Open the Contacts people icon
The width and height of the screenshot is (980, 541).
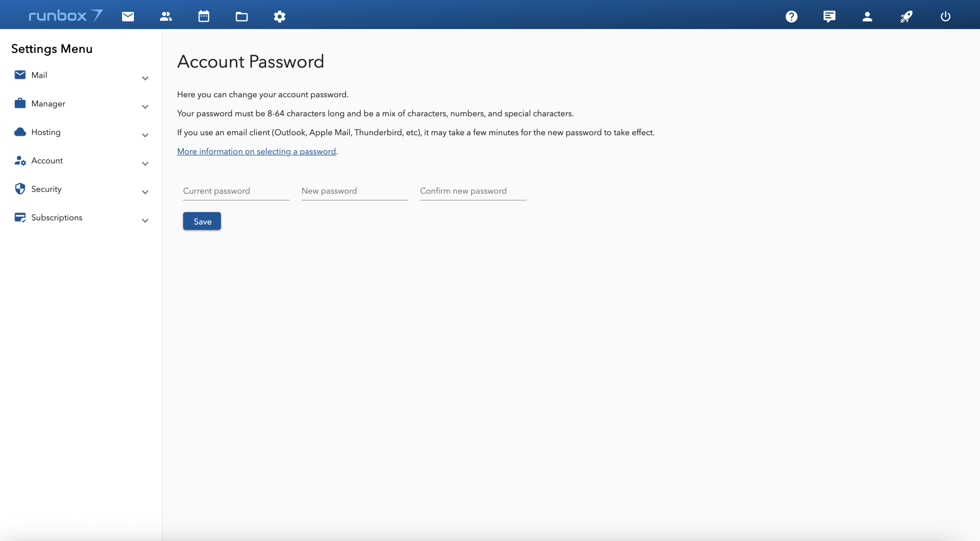coord(166,16)
